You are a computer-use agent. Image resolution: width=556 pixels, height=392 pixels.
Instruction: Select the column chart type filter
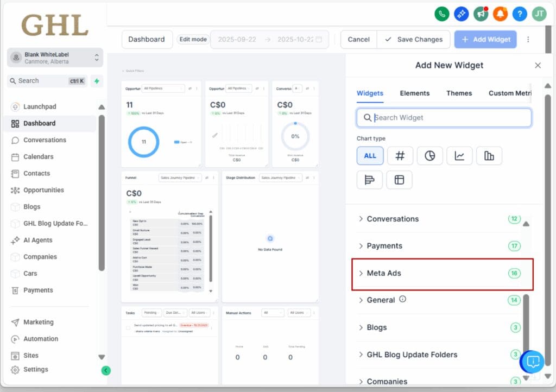click(489, 156)
